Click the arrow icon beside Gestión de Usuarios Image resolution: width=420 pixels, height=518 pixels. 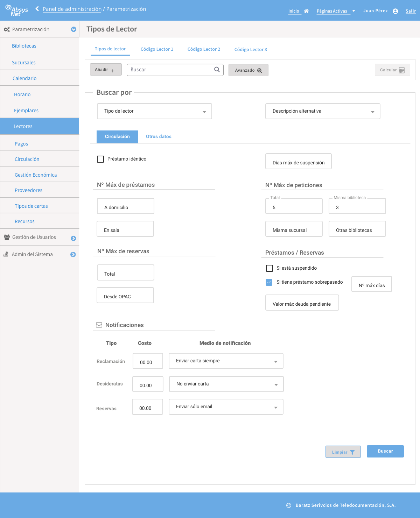(x=73, y=238)
